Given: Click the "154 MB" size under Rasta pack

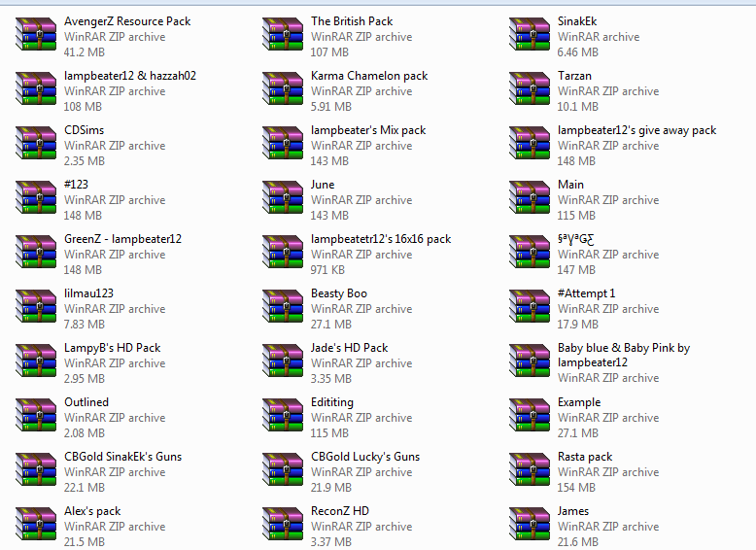Looking at the screenshot, I should pos(576,489).
